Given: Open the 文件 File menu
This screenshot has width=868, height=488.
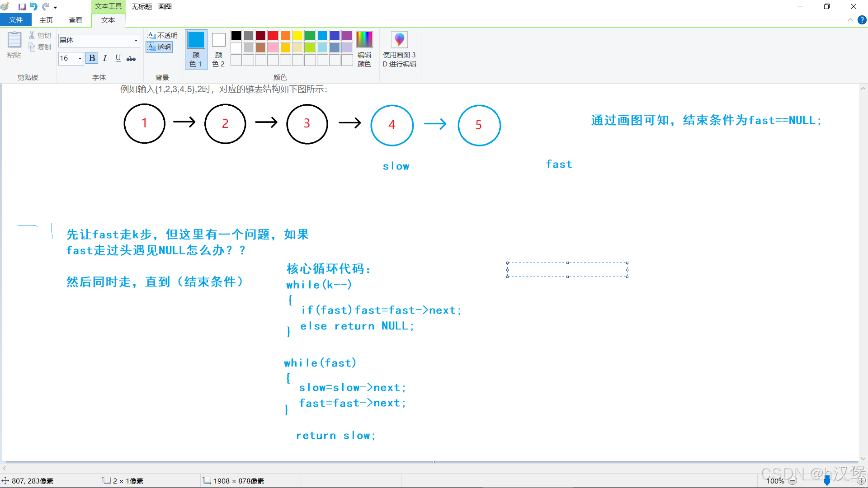Looking at the screenshot, I should [x=16, y=20].
